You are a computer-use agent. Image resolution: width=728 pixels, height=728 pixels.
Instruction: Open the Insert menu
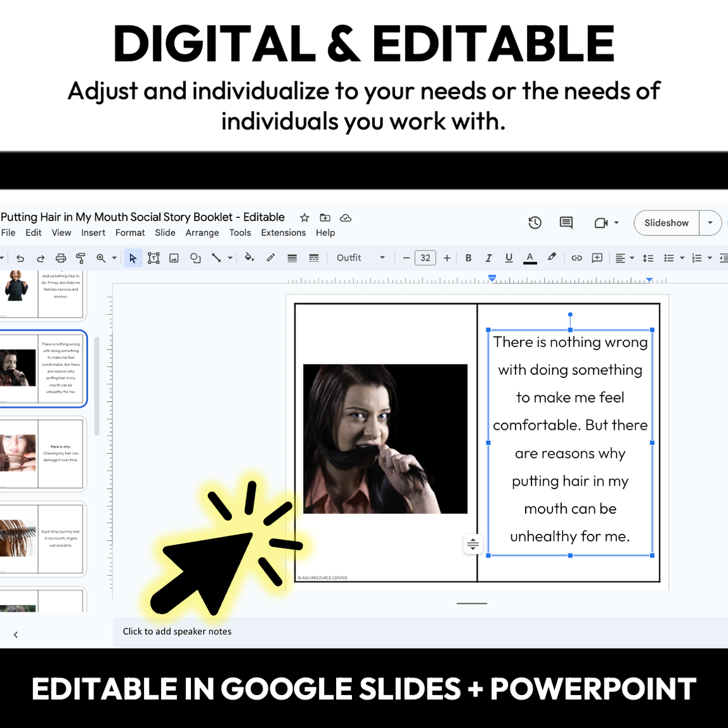click(93, 233)
